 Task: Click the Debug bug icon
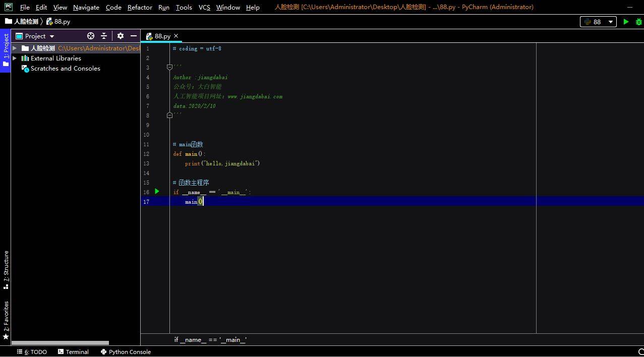[x=638, y=22]
